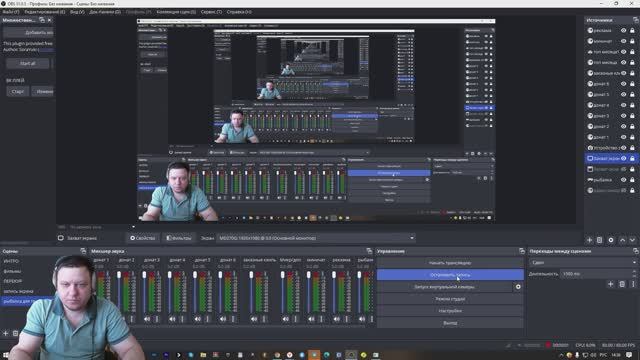This screenshot has width=640, height=360.
Task: Undock the Scene Transitions panel float icon
Action: tap(636, 251)
